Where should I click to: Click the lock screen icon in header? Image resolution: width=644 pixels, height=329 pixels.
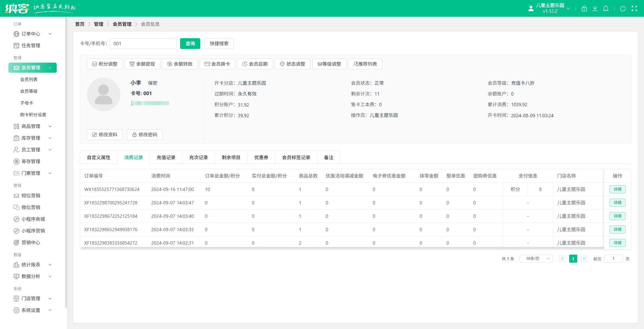(x=584, y=8)
